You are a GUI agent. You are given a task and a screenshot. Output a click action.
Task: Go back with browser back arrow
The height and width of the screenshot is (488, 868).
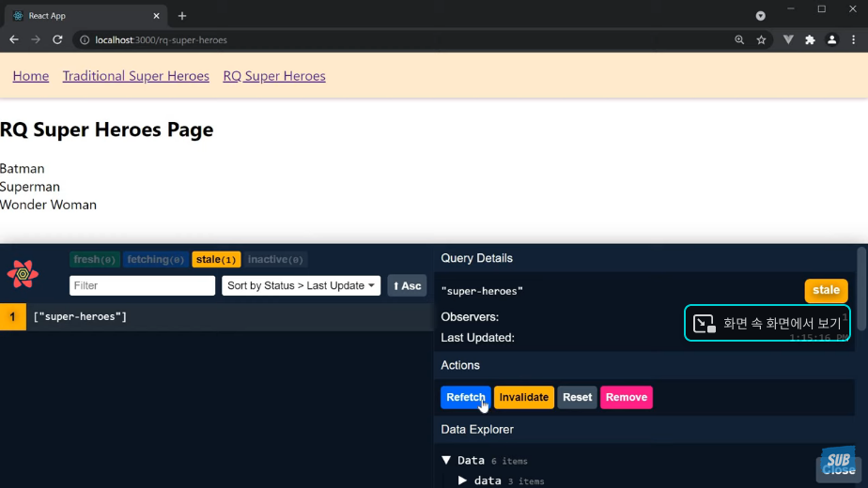tap(14, 39)
